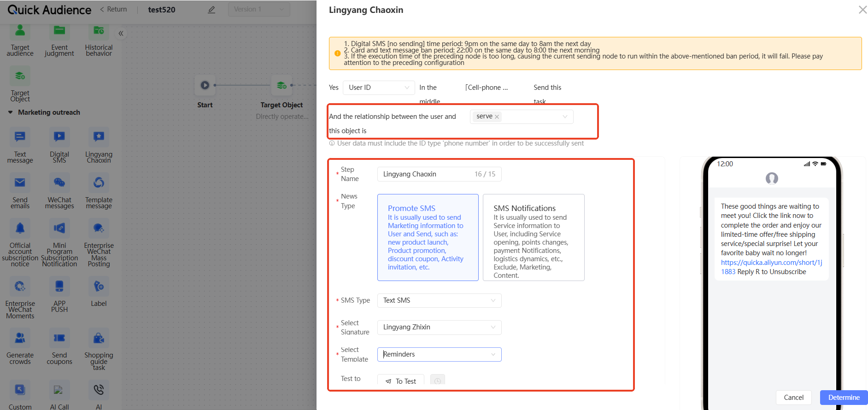868x410 pixels.
Task: Collapse the sidebar with double-chevron icon
Action: pos(121,33)
